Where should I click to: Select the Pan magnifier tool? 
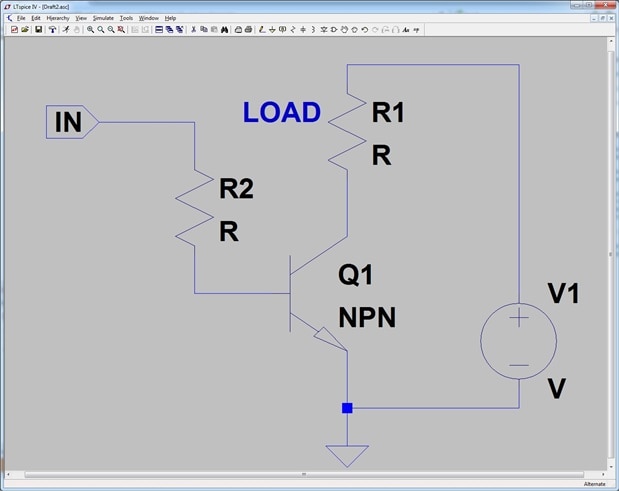coord(101,30)
